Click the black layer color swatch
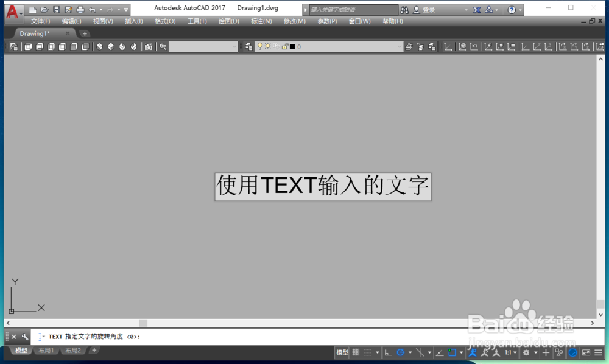The image size is (609, 364). pyautogui.click(x=292, y=47)
